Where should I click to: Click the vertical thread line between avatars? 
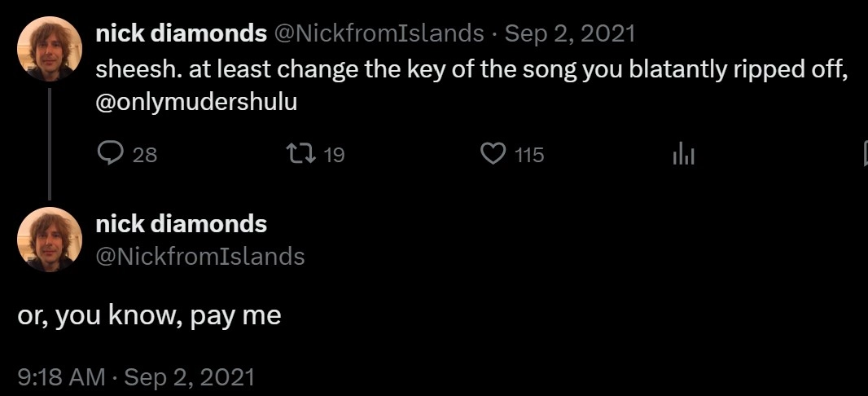pos(50,143)
